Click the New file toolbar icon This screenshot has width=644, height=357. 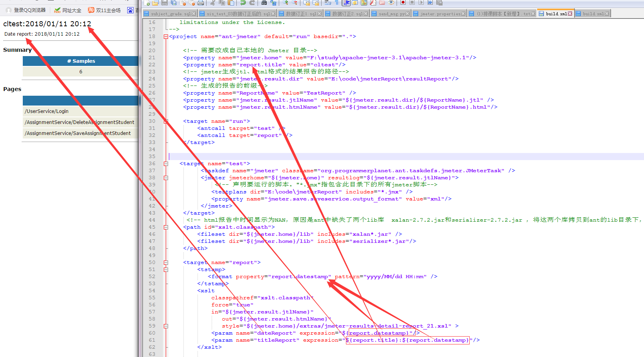click(146, 2)
